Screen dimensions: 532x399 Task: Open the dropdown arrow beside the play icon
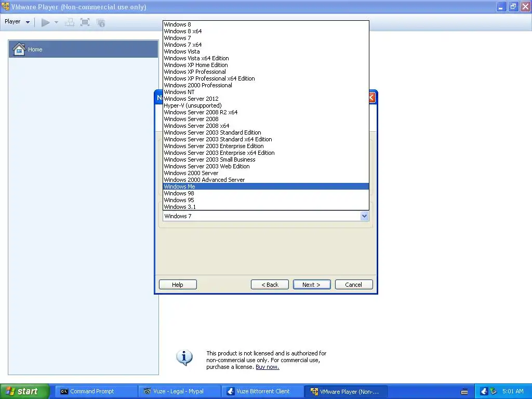pyautogui.click(x=56, y=23)
